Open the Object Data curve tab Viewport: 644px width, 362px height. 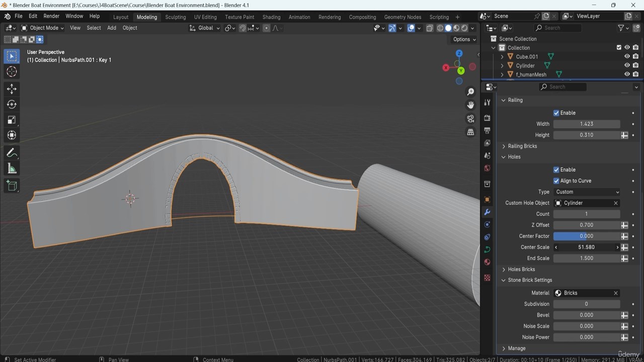click(487, 249)
